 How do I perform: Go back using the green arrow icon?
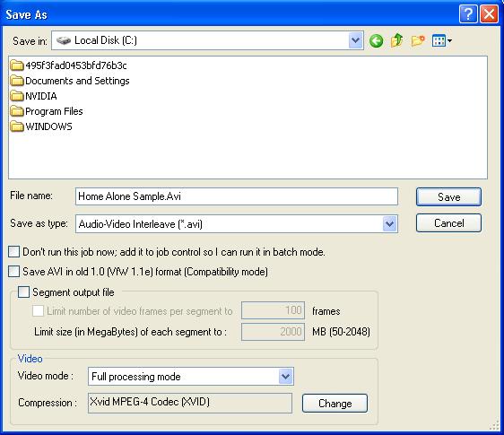coord(376,41)
